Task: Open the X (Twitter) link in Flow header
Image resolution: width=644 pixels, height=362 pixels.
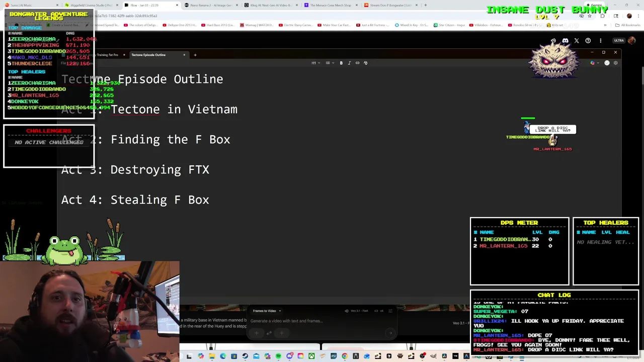Action: pos(577,41)
